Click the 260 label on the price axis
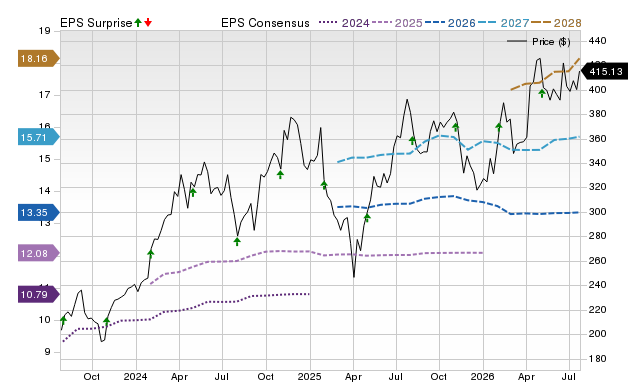640x382 pixels. coord(598,260)
